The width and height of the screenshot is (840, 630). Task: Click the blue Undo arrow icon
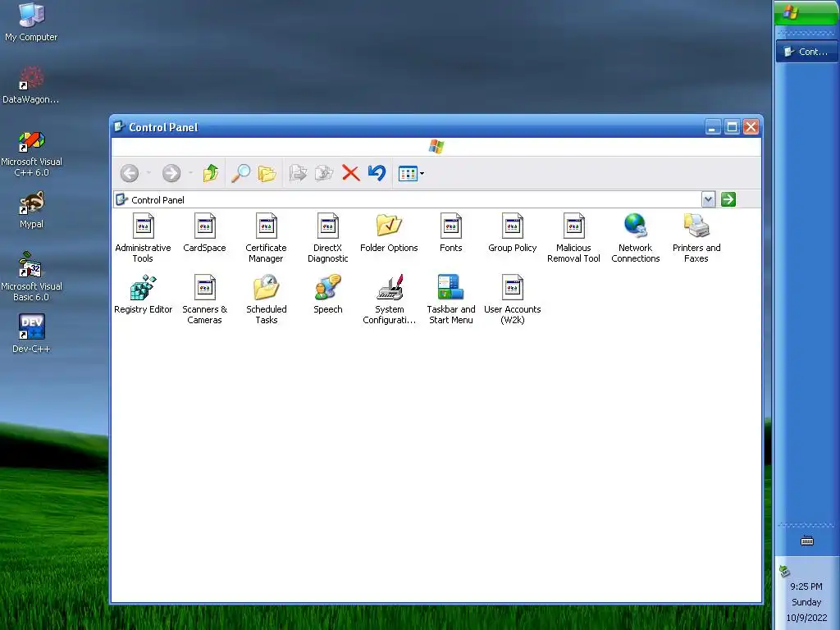(377, 173)
